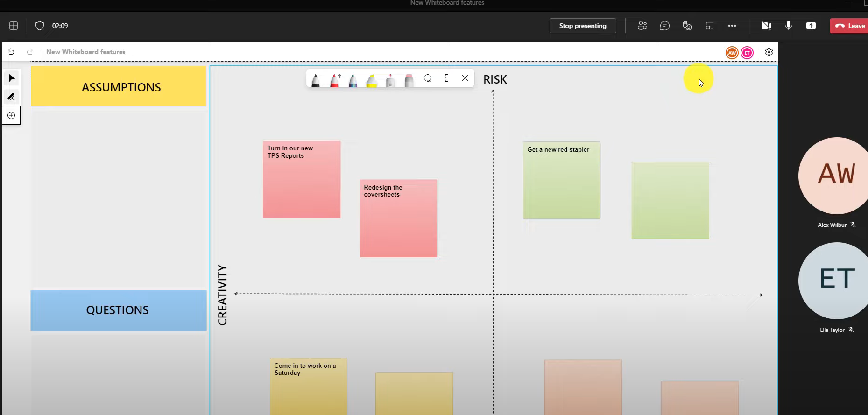Leave the meeting
Viewport: 868px width, 415px height.
[850, 26]
